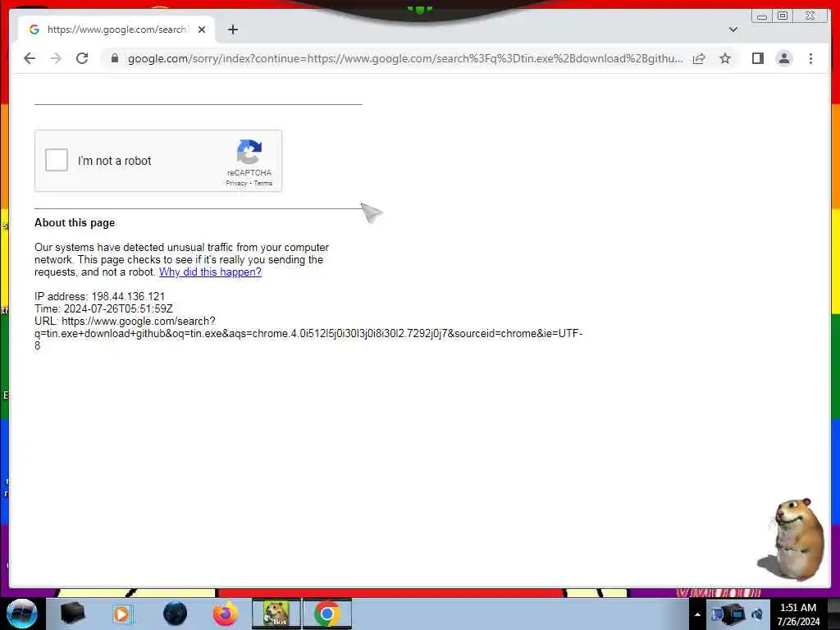The width and height of the screenshot is (840, 630).
Task: Open a new tab with plus button
Action: (232, 30)
